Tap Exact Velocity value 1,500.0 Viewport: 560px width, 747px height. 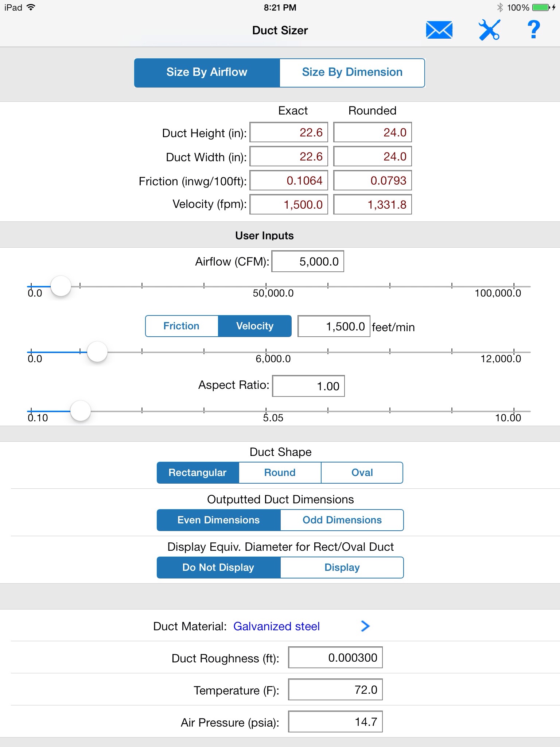coord(289,205)
